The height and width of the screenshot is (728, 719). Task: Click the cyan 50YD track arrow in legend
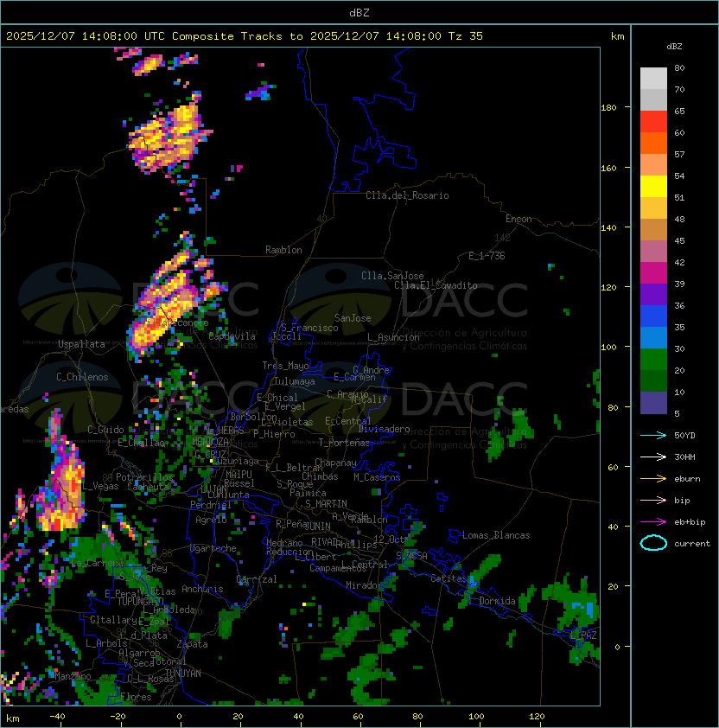tap(653, 435)
